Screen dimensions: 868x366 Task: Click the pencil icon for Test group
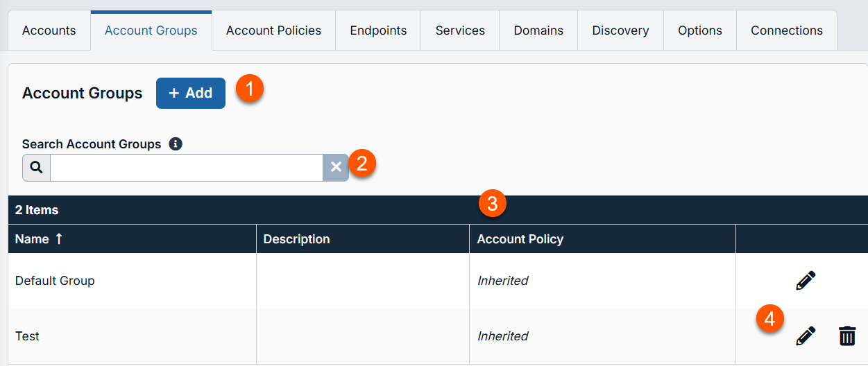click(x=805, y=336)
